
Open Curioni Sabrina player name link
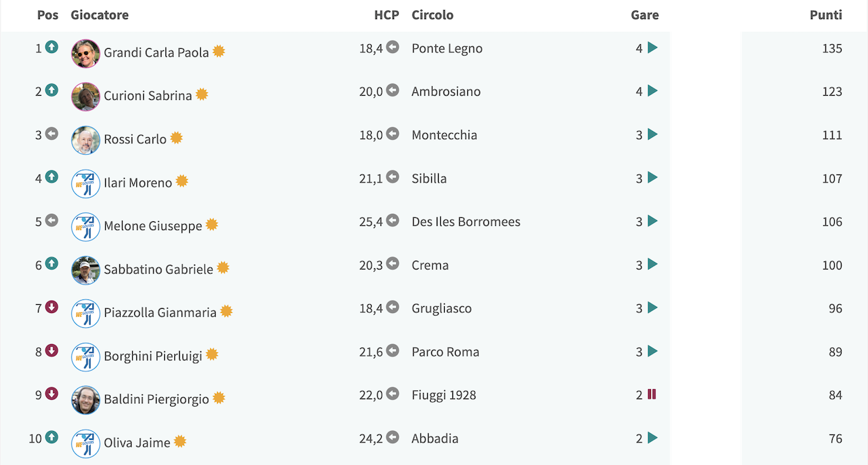click(x=148, y=96)
